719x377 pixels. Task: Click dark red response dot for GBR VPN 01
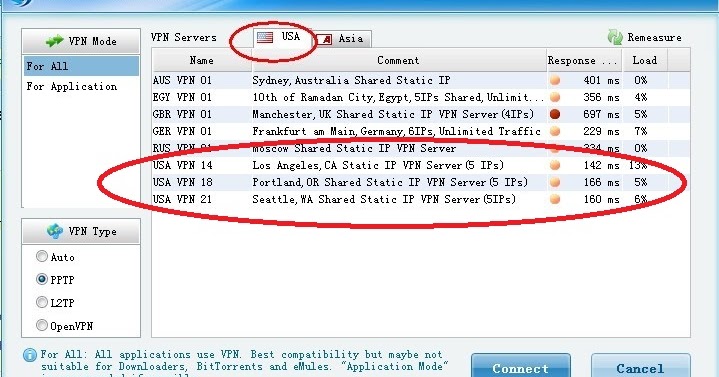[x=555, y=114]
